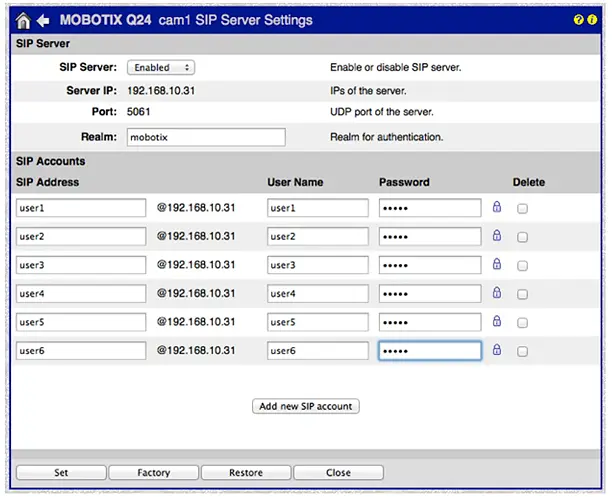
Task: Click the Restore button
Action: coord(245,473)
